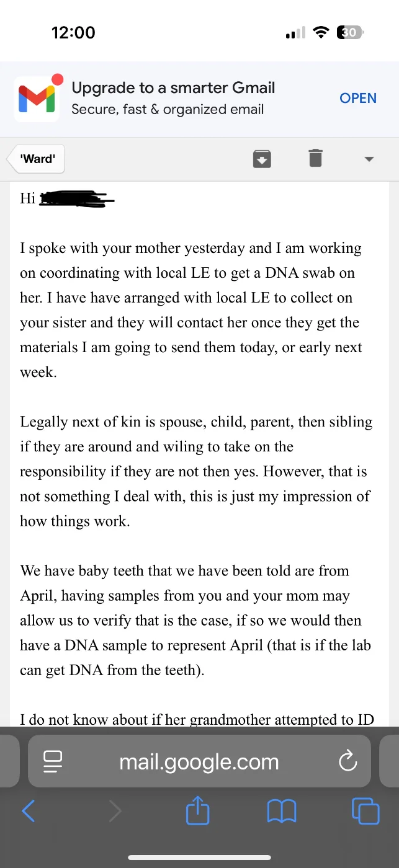Show Safari bookmarks

[281, 811]
